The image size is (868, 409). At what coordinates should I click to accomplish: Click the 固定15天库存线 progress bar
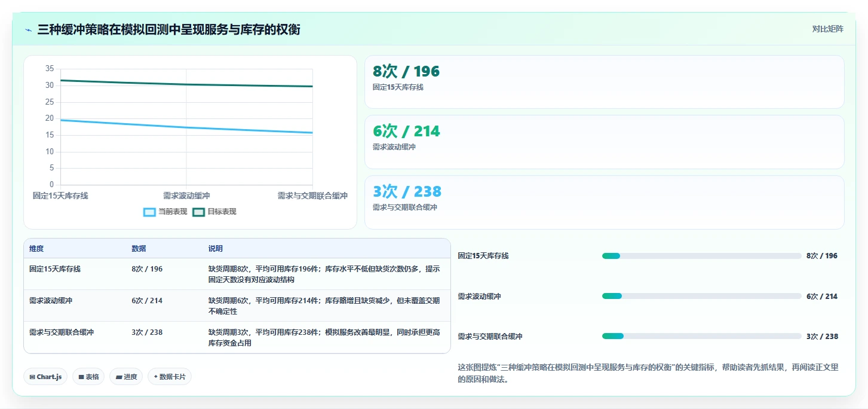tap(701, 256)
